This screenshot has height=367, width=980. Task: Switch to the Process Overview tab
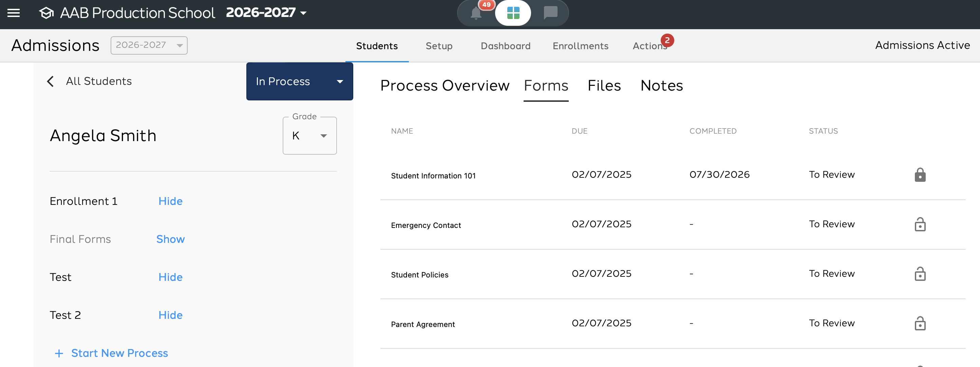tap(444, 85)
